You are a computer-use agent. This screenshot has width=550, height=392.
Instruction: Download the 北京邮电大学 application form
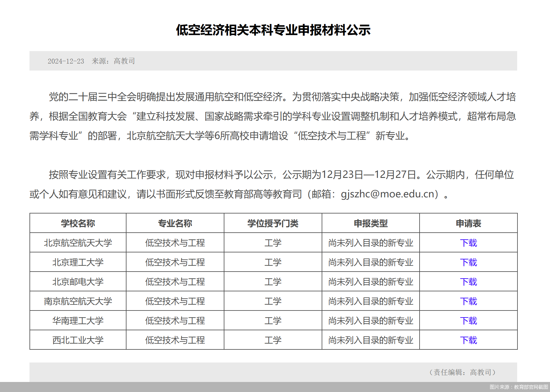468,282
